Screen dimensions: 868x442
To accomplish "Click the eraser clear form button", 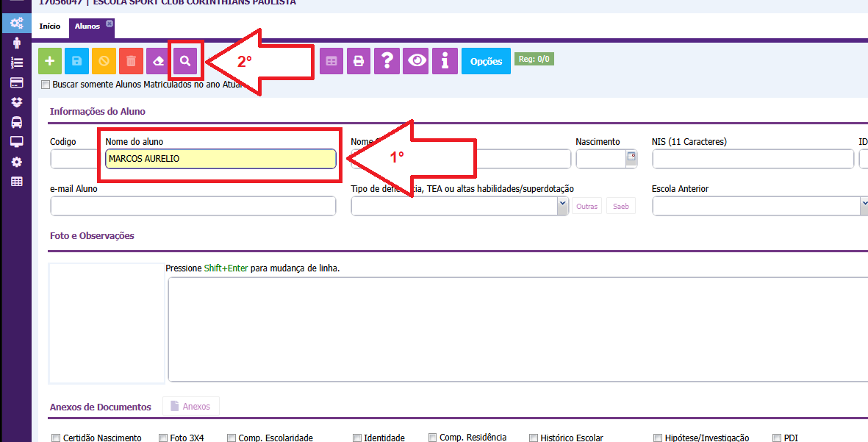I will click(158, 61).
